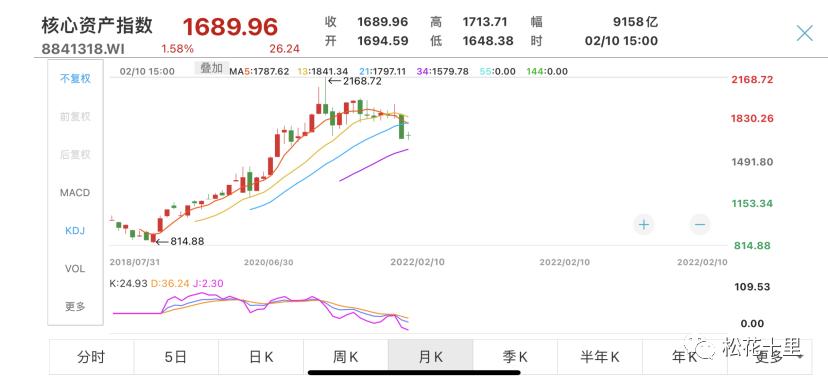
Task: Switch indicator to MACD
Action: tap(75, 193)
